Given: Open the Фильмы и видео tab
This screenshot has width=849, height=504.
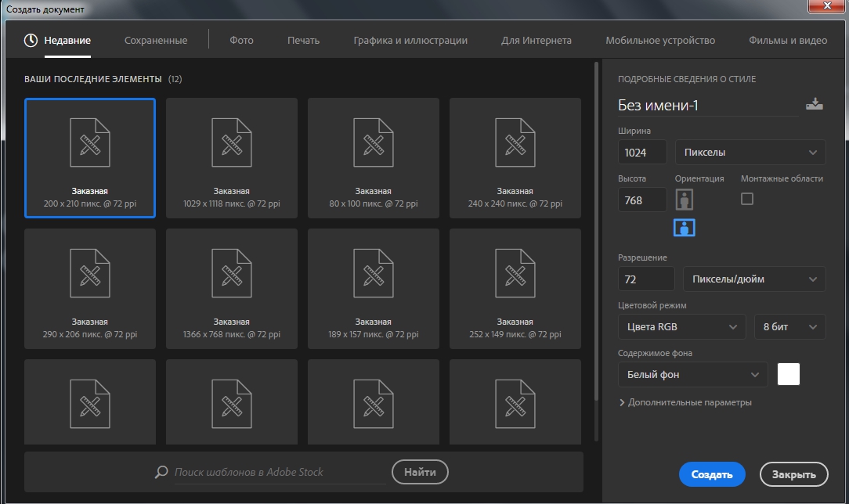Looking at the screenshot, I should [x=788, y=41].
